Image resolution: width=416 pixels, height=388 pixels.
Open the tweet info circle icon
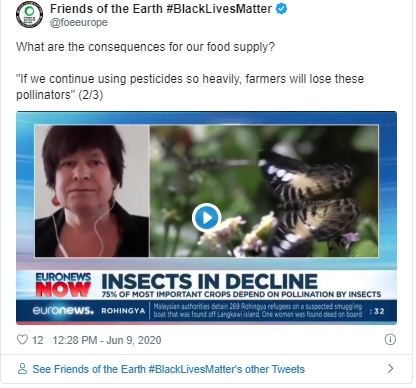point(390,339)
